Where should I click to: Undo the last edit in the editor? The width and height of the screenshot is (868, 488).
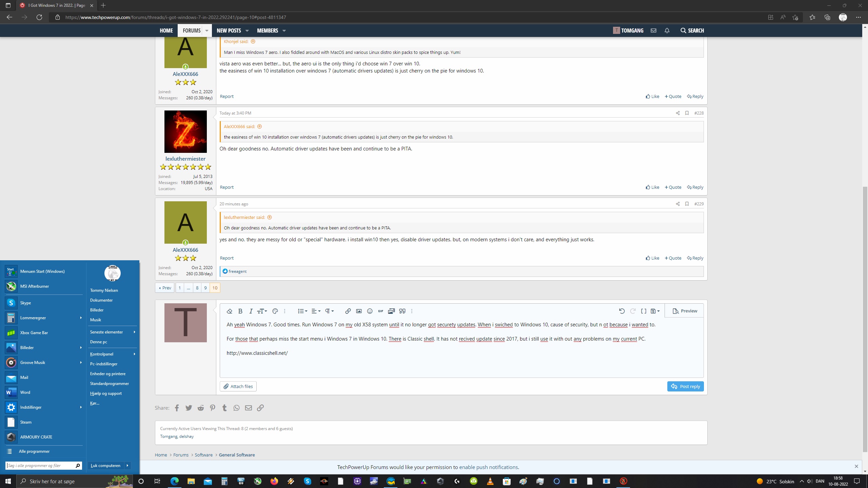(622, 311)
